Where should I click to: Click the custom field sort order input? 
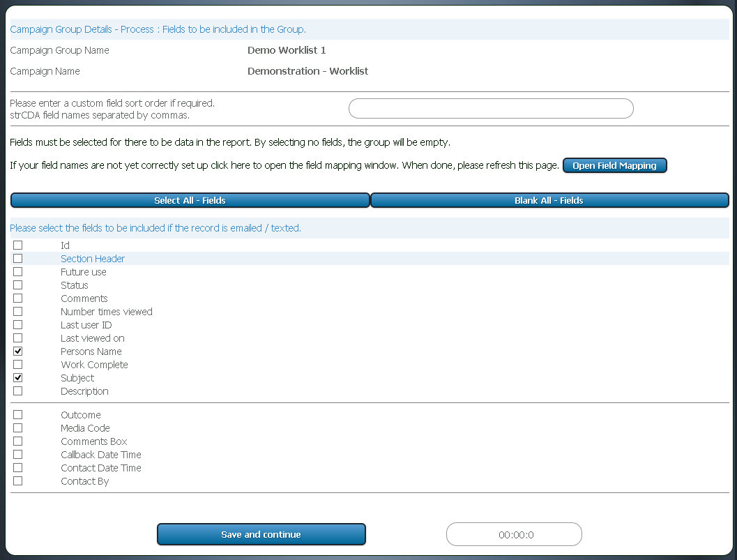pyautogui.click(x=491, y=108)
